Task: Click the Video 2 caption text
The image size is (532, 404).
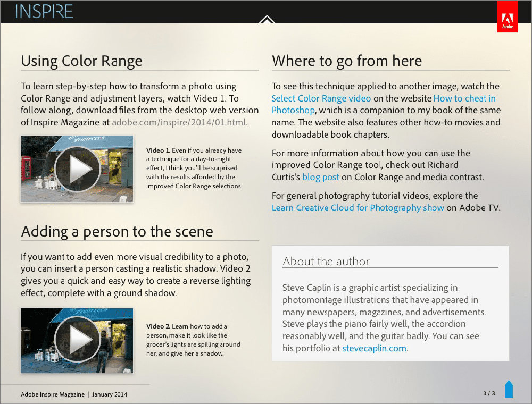Action: pos(193,340)
